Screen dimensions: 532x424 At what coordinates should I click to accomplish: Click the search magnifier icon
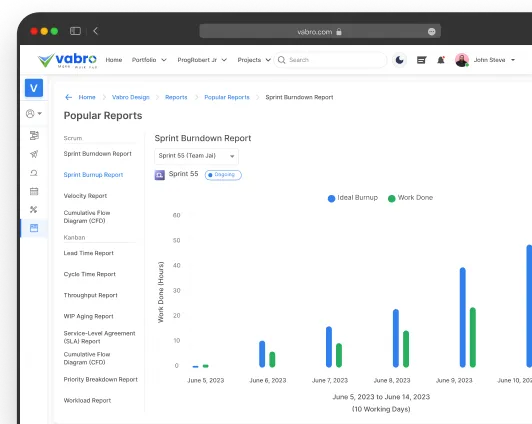(x=281, y=60)
